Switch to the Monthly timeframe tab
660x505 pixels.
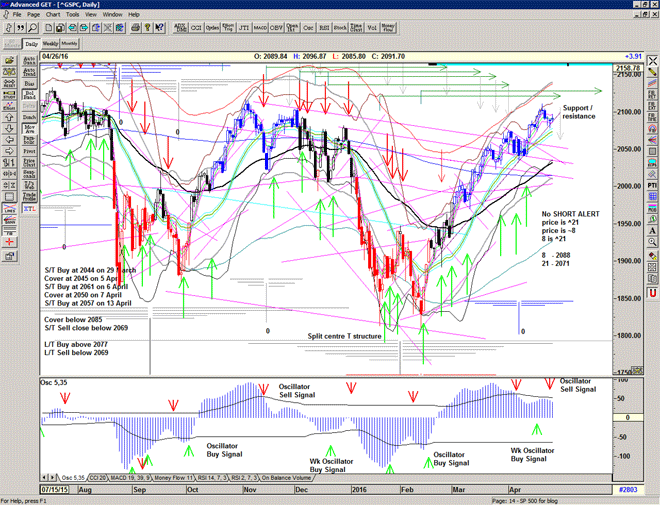pyautogui.click(x=69, y=45)
